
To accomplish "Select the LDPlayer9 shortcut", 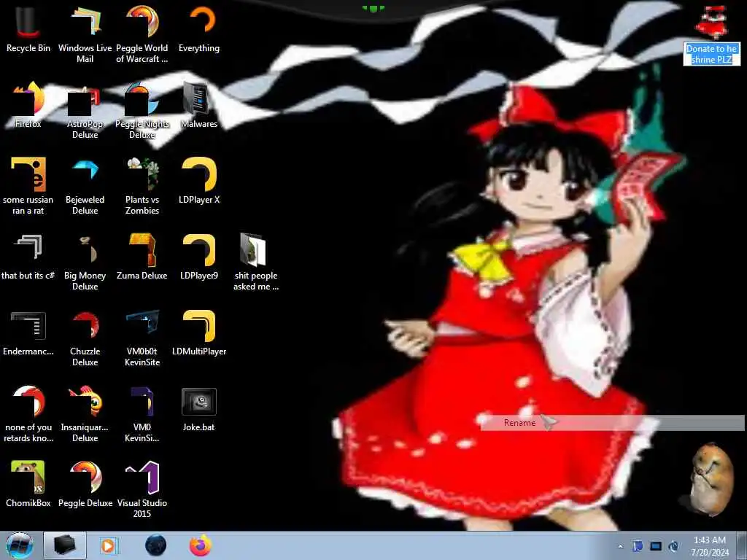I will 199,257.
